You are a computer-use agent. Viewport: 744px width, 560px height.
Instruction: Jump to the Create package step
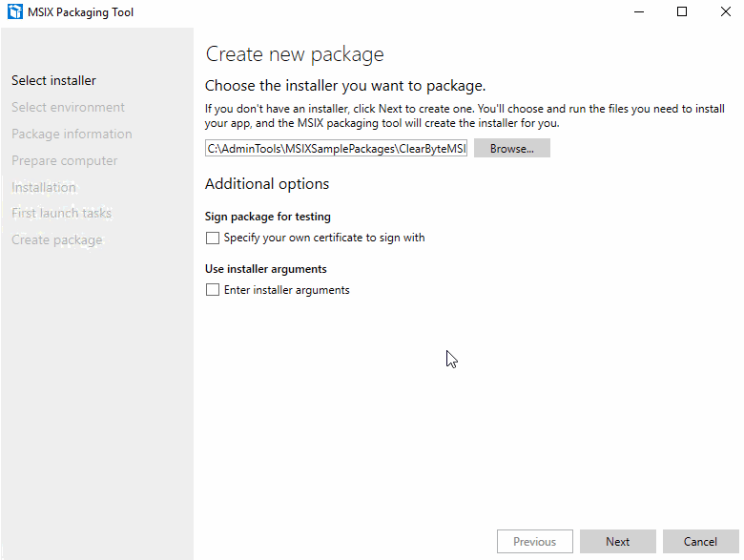click(57, 239)
